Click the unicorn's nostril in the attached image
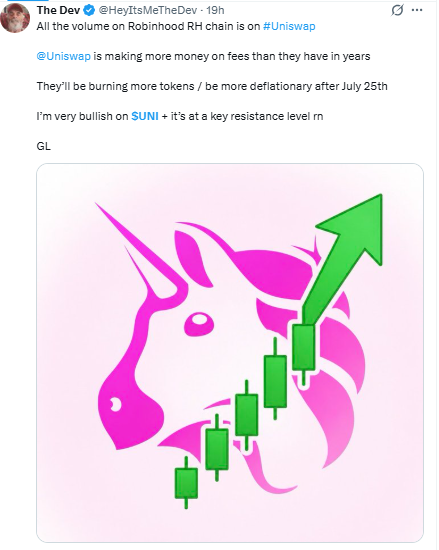This screenshot has height=550, width=439. point(114,404)
